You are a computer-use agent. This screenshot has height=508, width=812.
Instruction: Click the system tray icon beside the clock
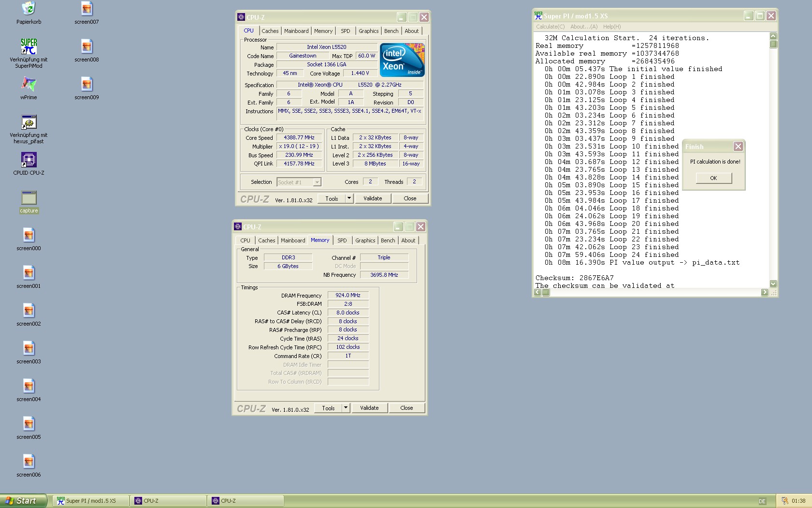coord(785,501)
